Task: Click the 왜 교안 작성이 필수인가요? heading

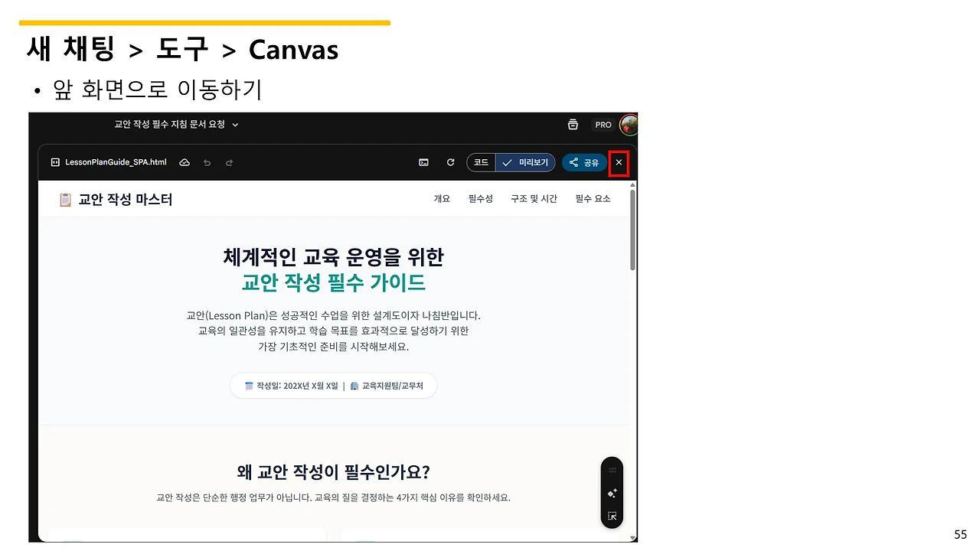Action: coord(334,471)
